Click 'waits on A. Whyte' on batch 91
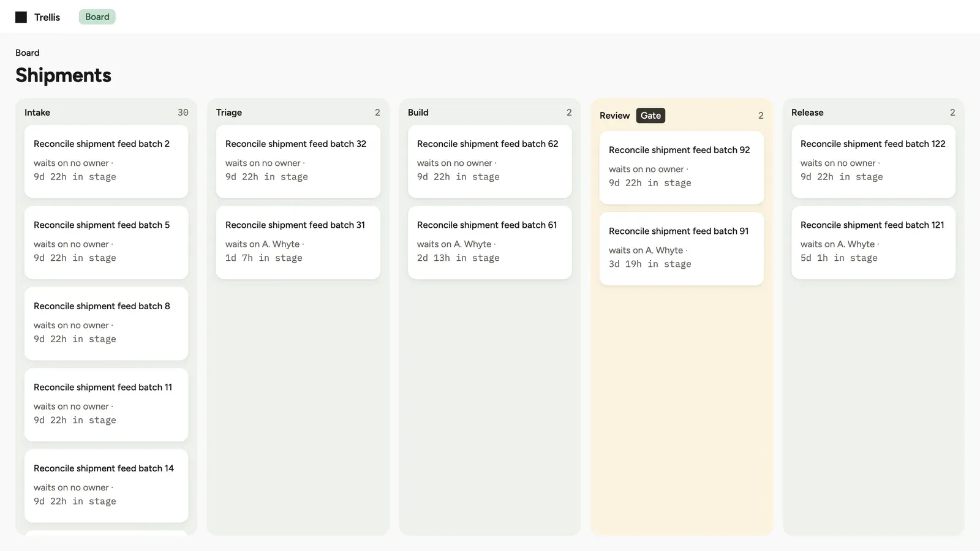Image resolution: width=980 pixels, height=551 pixels. pyautogui.click(x=646, y=250)
